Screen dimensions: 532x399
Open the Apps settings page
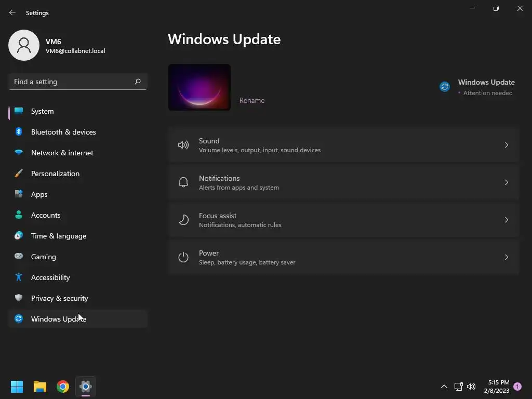click(x=78, y=194)
